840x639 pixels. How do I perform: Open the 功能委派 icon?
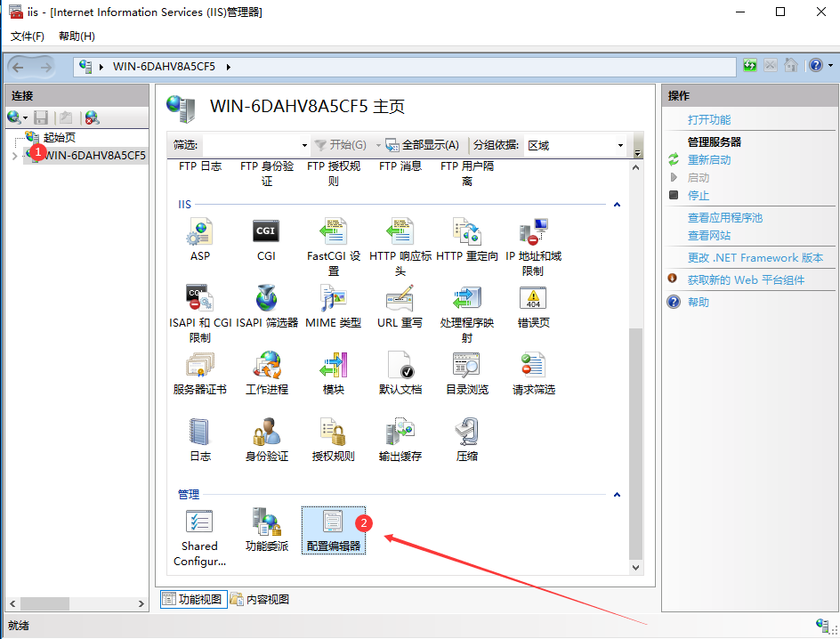click(266, 530)
